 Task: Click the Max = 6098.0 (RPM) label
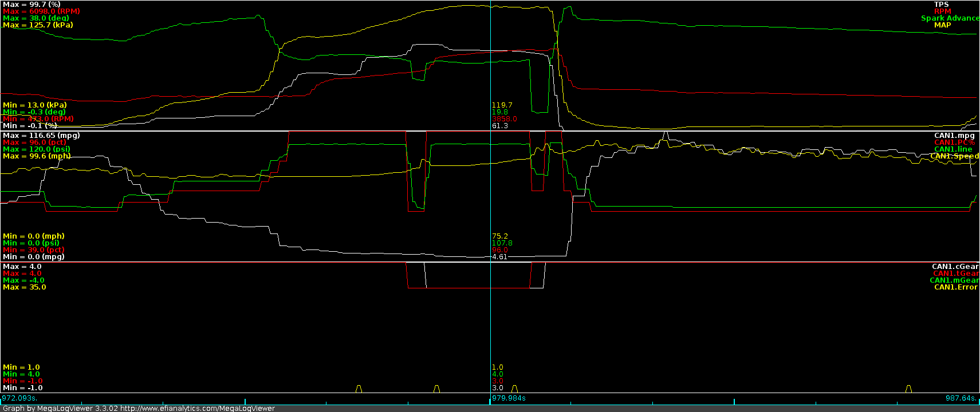[41, 11]
